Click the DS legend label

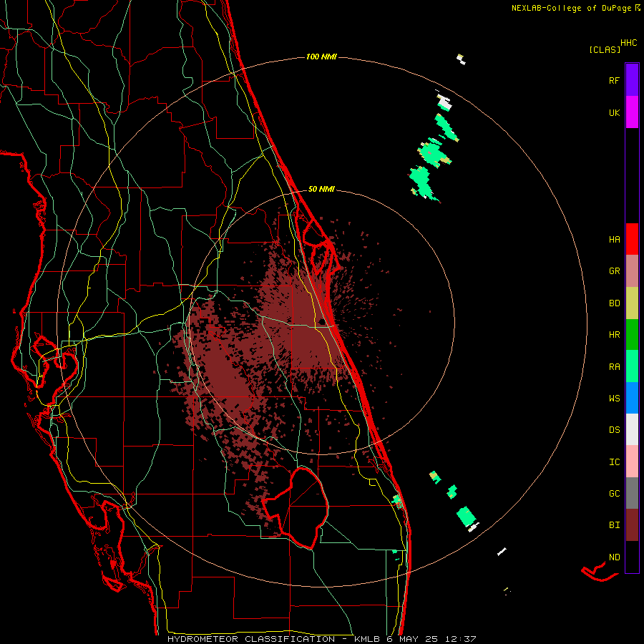615,430
